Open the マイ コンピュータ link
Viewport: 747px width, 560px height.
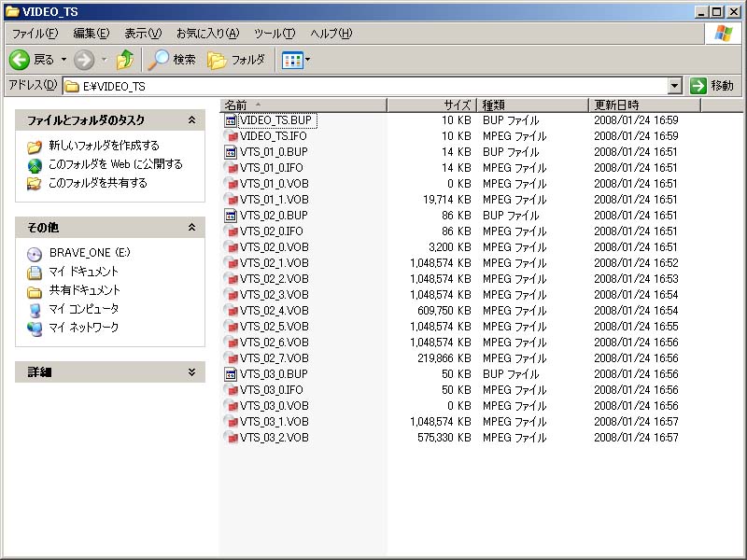click(83, 309)
